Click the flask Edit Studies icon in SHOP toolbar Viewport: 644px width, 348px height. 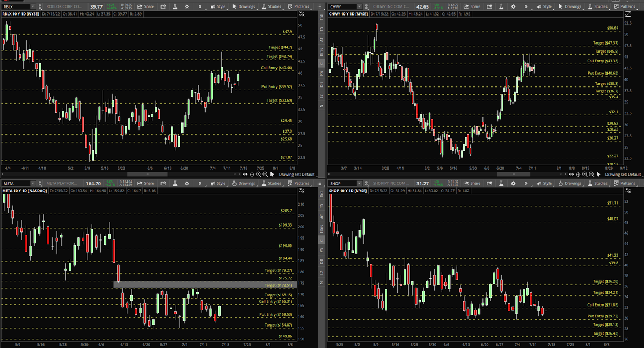[x=501, y=183]
